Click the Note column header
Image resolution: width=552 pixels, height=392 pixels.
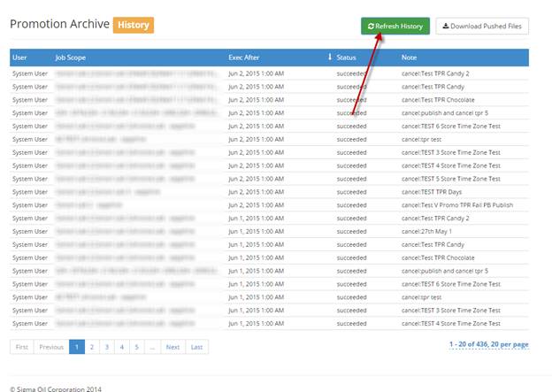[x=409, y=58]
